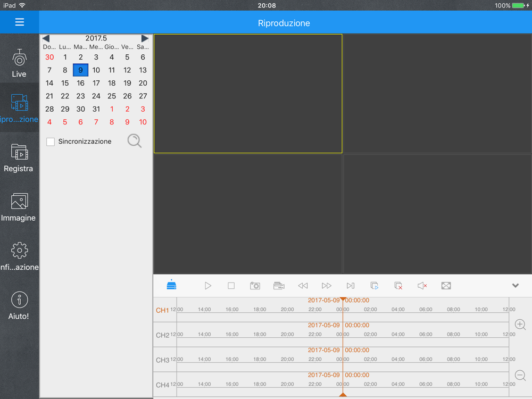
Task: Click the orange bottom playhead triangle
Action: point(343,394)
